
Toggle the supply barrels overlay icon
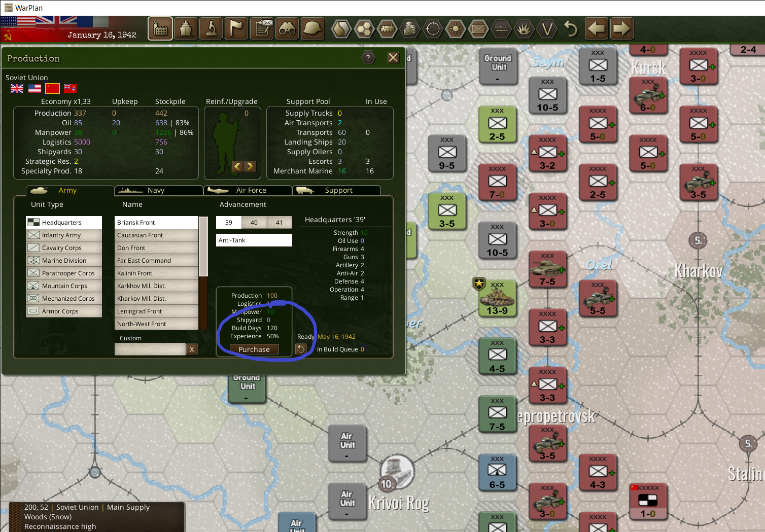point(410,29)
